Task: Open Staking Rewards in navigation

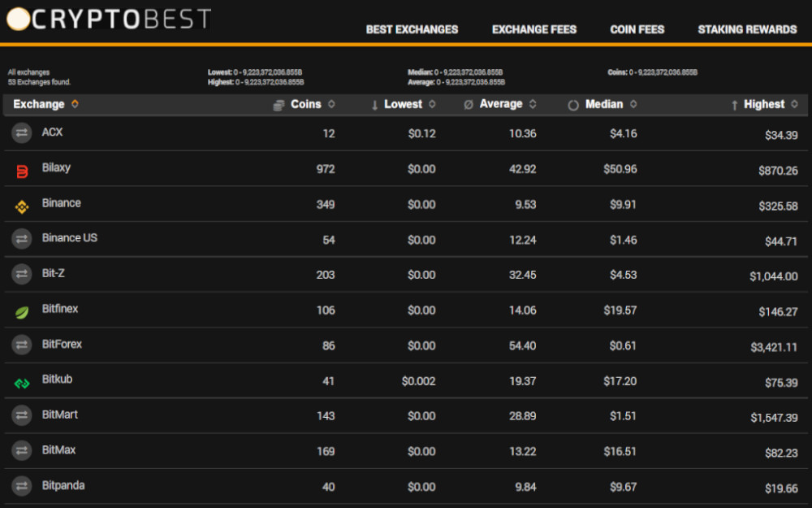Action: click(x=747, y=29)
